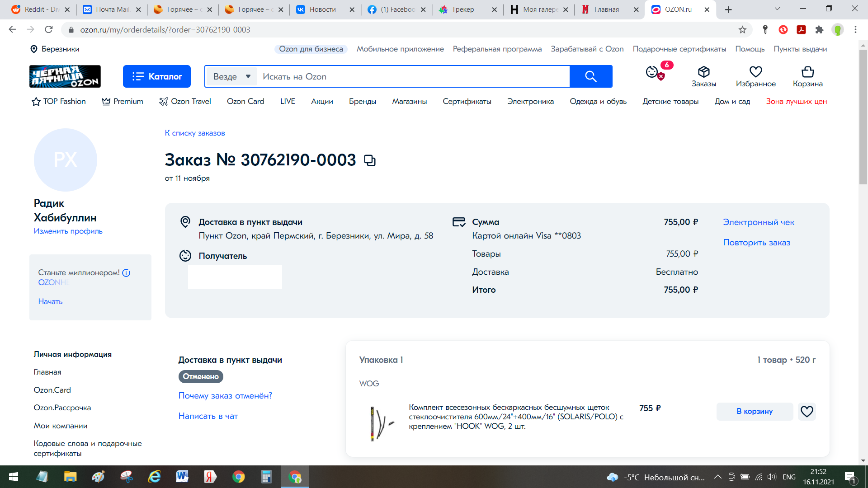868x488 pixels.
Task: Click Повторить заказ link
Action: click(756, 242)
